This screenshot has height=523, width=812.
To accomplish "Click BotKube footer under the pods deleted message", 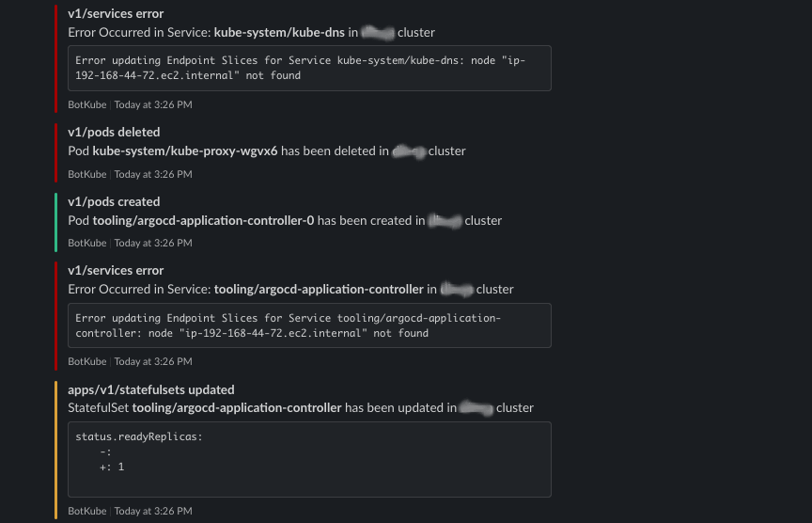I will click(x=87, y=174).
